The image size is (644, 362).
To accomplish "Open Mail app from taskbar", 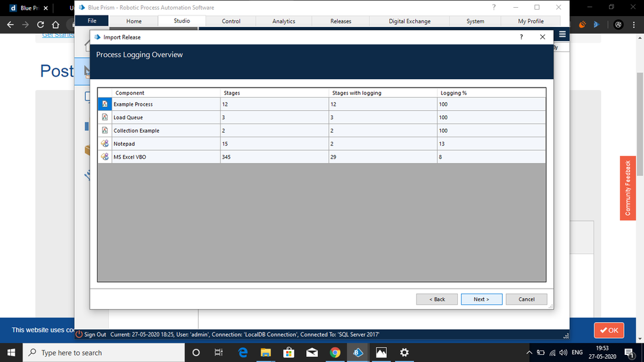I will 312,352.
